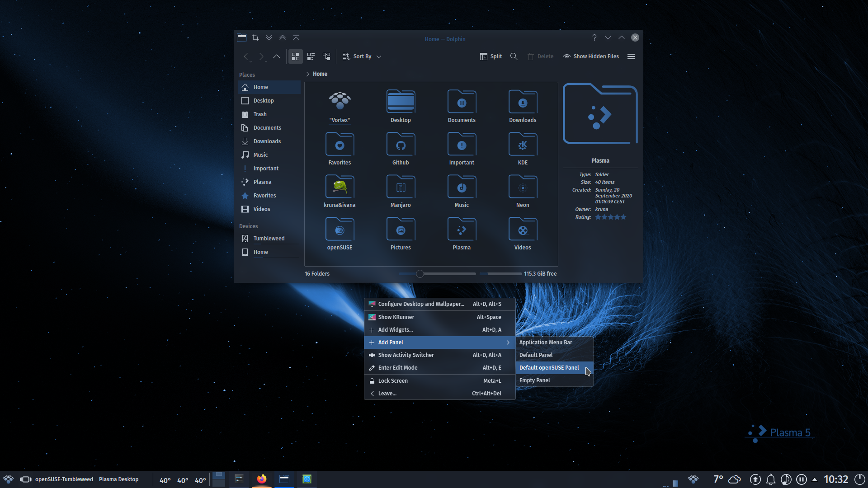868x488 pixels.
Task: Choose Lock Screen from context menu
Action: coord(439,381)
